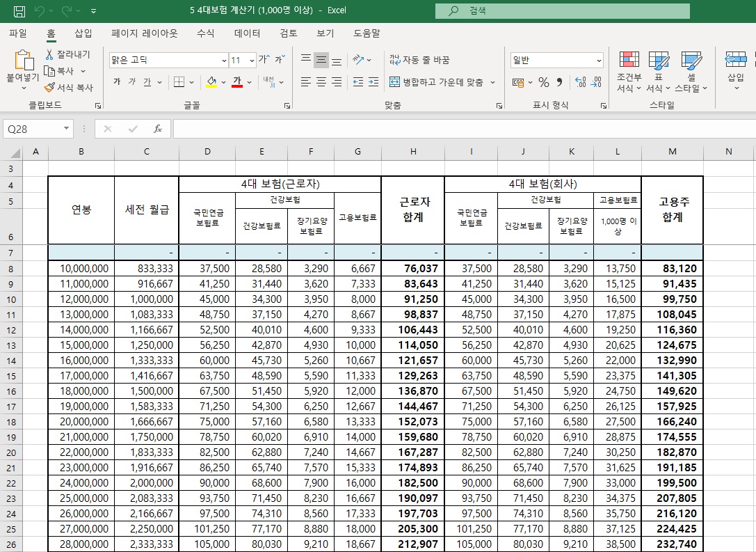
Task: Expand the Name Box dropdown arrow
Action: pos(66,128)
